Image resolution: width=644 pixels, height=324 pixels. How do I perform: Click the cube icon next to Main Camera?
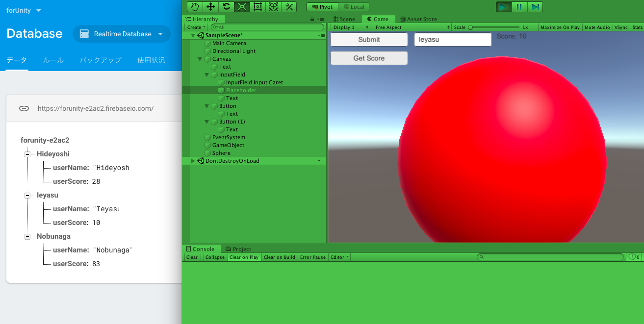point(207,43)
